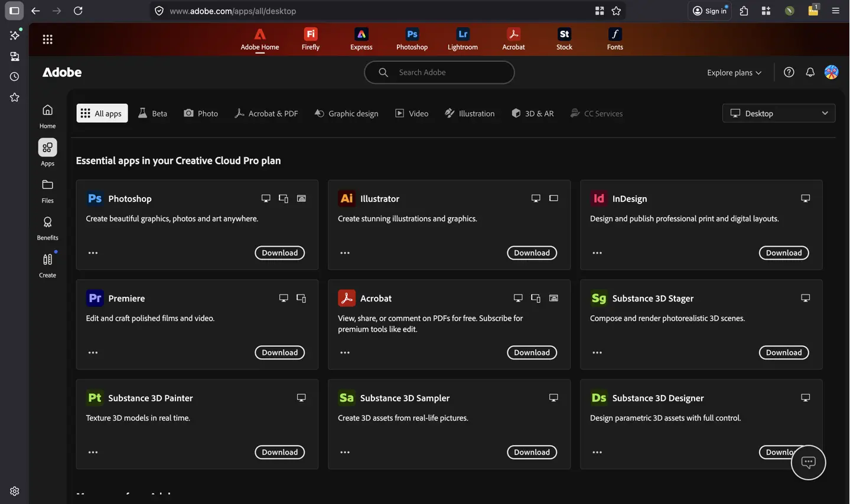The image size is (850, 504).
Task: Switch to the Graphic design tab
Action: [346, 113]
